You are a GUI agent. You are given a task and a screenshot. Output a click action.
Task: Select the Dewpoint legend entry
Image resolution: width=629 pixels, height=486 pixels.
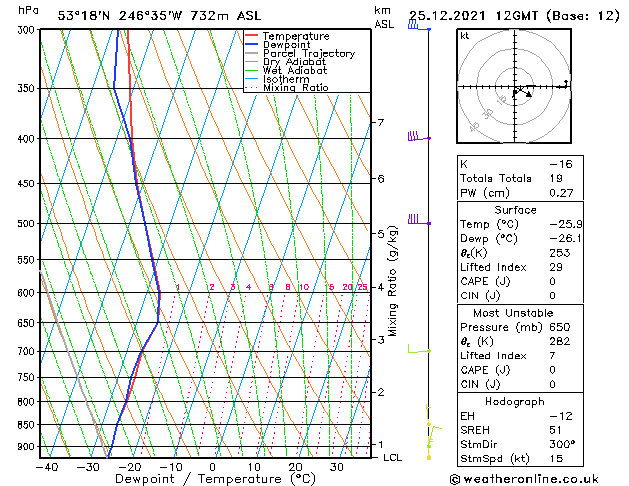coord(291,45)
